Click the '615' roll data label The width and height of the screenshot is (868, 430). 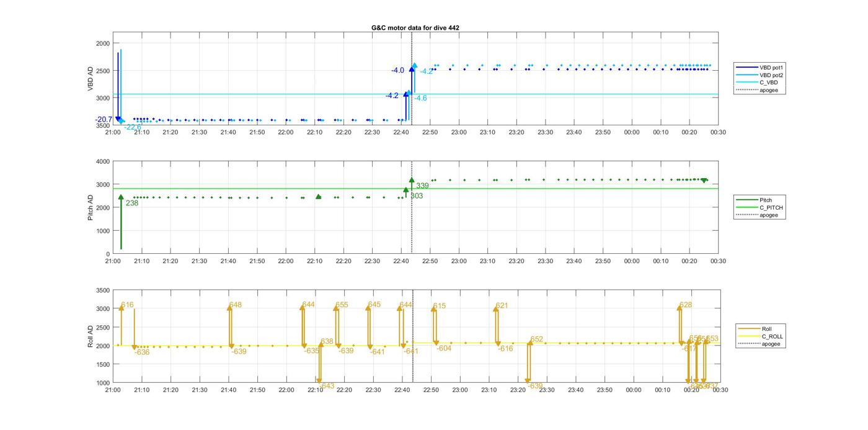pos(440,306)
